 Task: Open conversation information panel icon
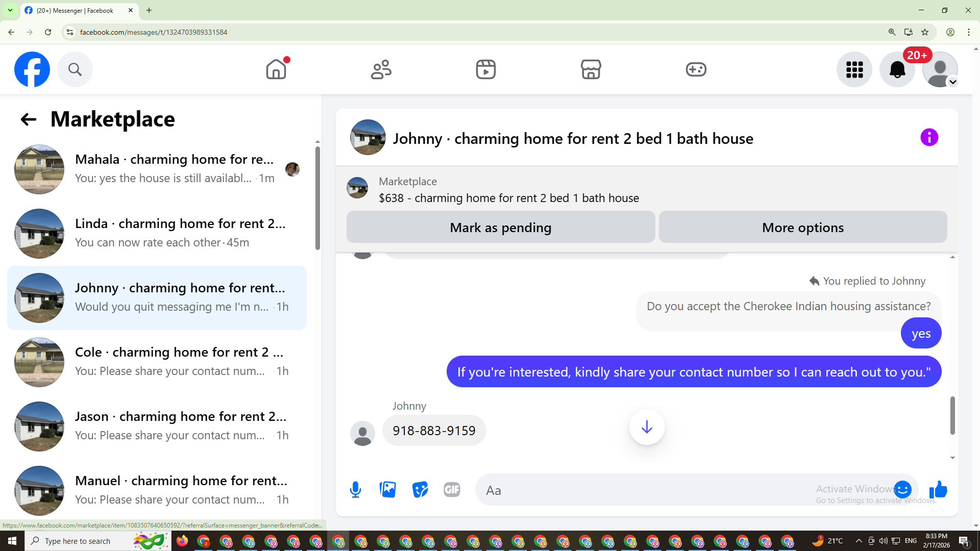pyautogui.click(x=929, y=137)
